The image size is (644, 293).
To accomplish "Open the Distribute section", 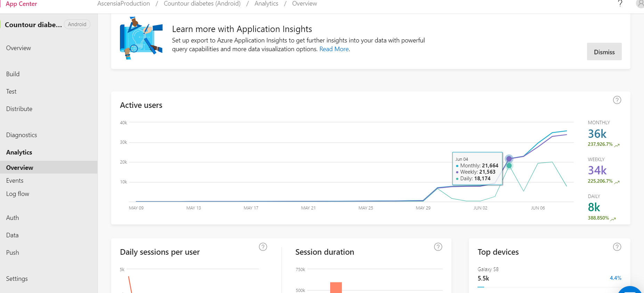I will coord(19,109).
